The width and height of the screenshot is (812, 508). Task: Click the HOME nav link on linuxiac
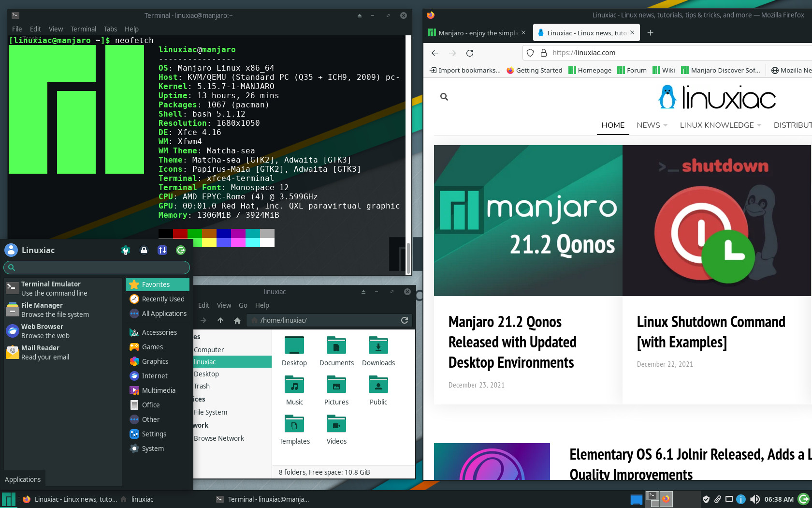[613, 125]
